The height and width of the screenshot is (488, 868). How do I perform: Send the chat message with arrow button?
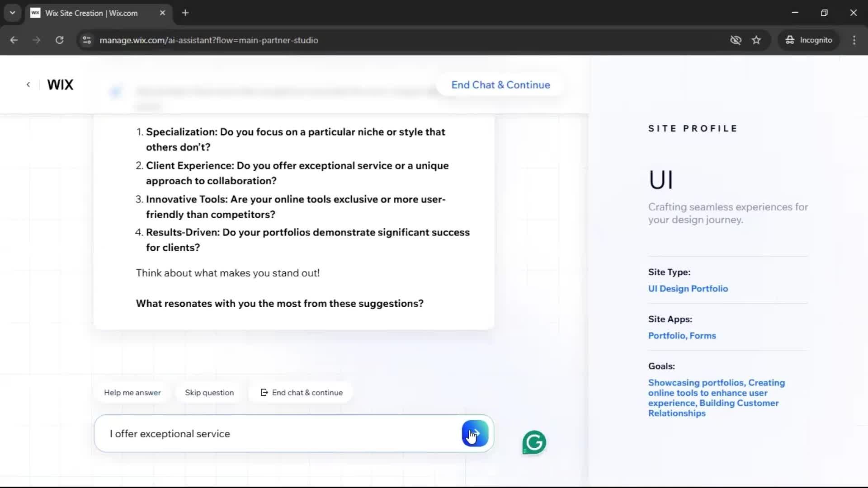(475, 433)
